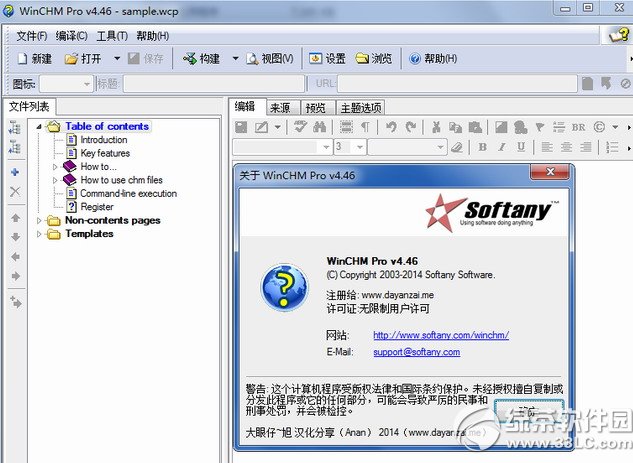Click the 浏览 (Browse) toolbar button
This screenshot has width=633, height=463.
[374, 59]
